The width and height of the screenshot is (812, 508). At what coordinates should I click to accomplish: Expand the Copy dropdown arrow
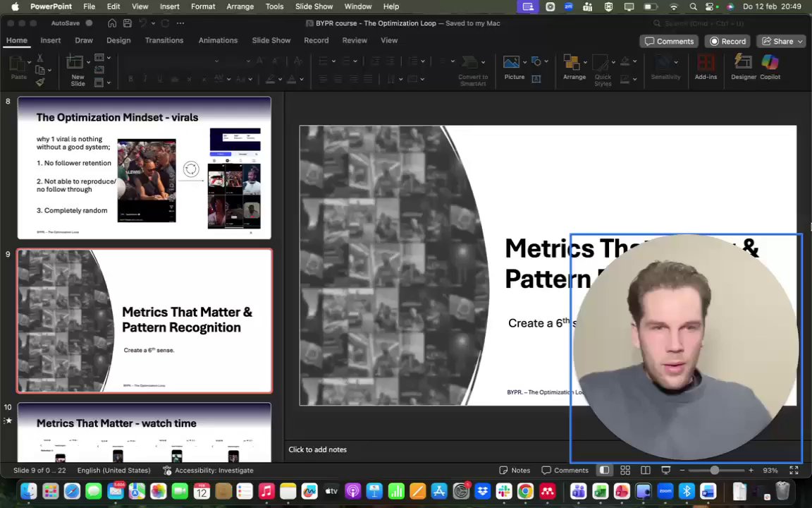click(x=49, y=70)
